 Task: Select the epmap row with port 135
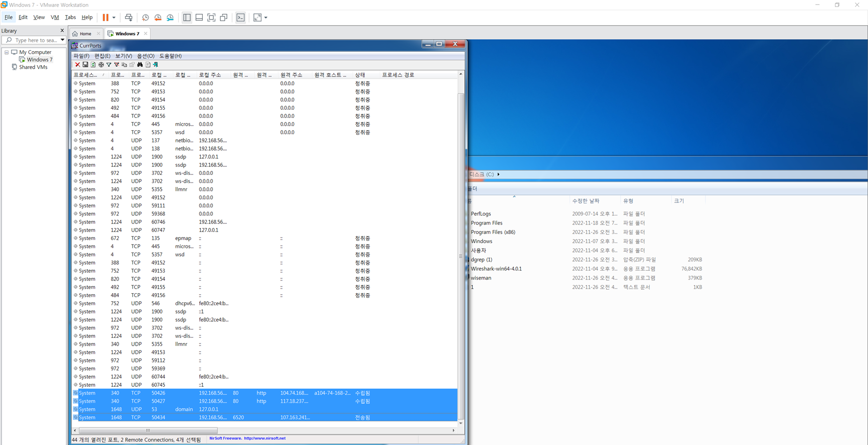point(264,238)
